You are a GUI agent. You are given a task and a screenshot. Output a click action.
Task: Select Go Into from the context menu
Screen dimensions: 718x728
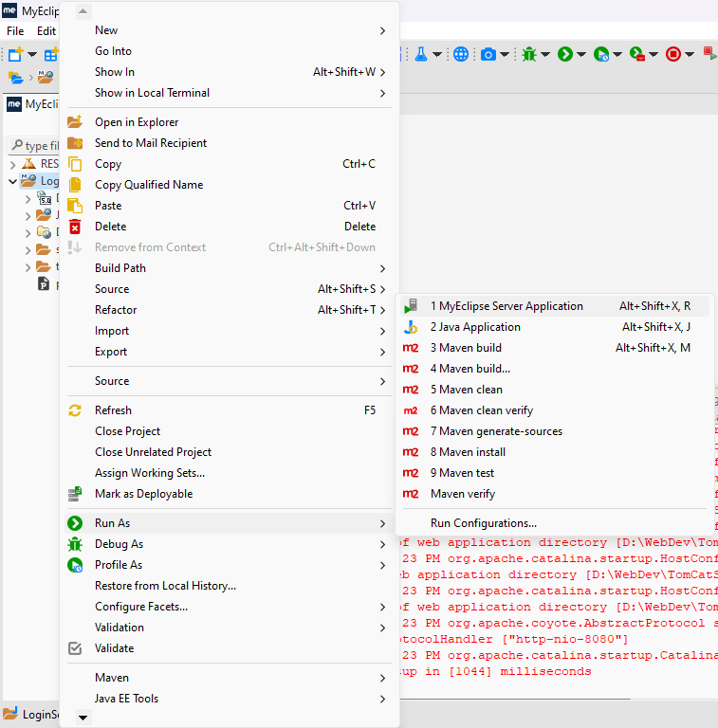click(x=113, y=51)
